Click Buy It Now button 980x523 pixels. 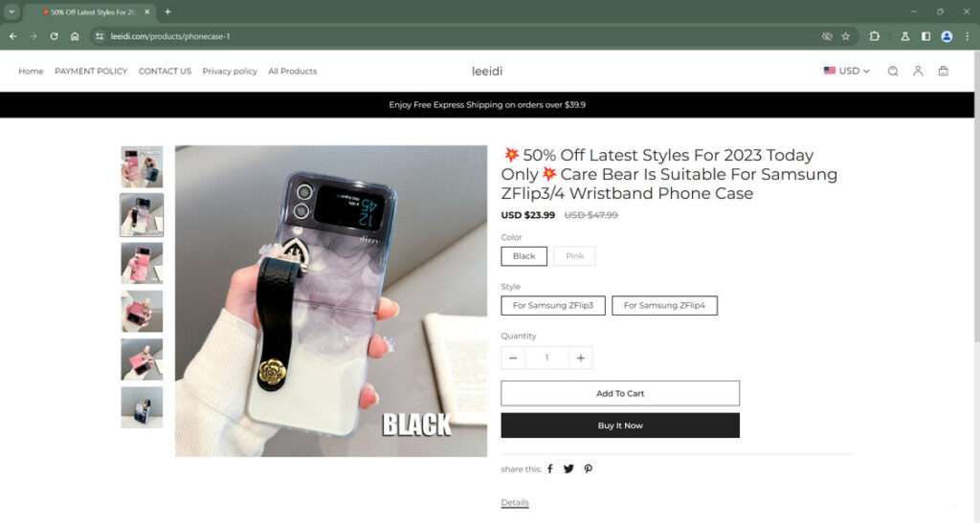620,425
